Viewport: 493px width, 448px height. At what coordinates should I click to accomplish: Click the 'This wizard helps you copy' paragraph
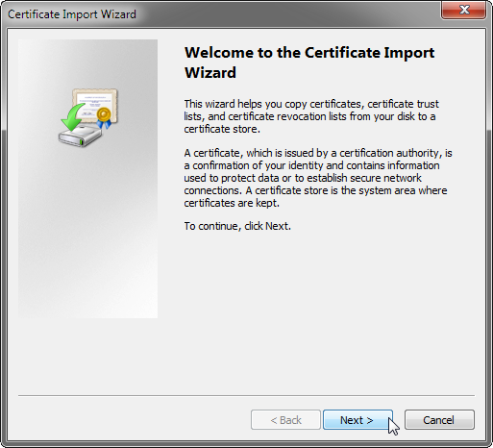311,116
